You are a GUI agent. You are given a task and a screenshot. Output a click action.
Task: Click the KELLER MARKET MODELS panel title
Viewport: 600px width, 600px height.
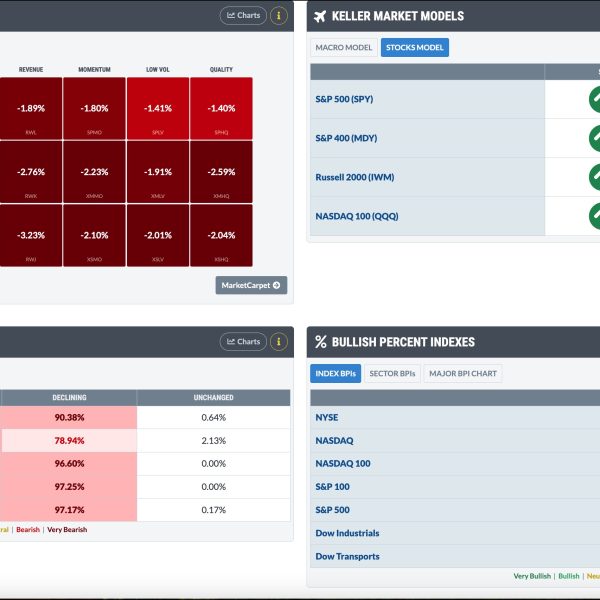pos(398,16)
